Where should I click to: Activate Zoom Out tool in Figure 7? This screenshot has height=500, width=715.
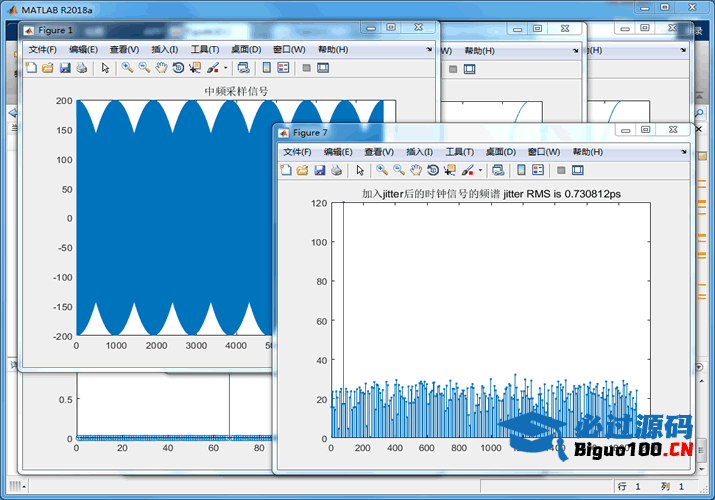coord(399,170)
